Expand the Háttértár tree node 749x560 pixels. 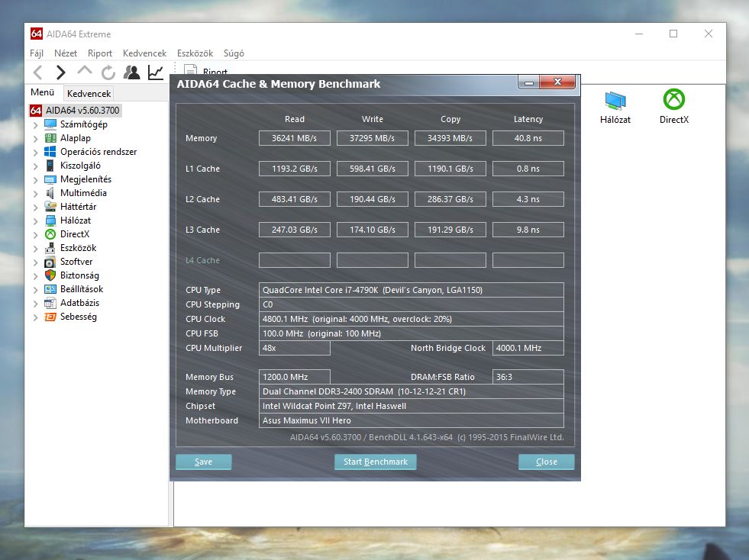point(35,208)
